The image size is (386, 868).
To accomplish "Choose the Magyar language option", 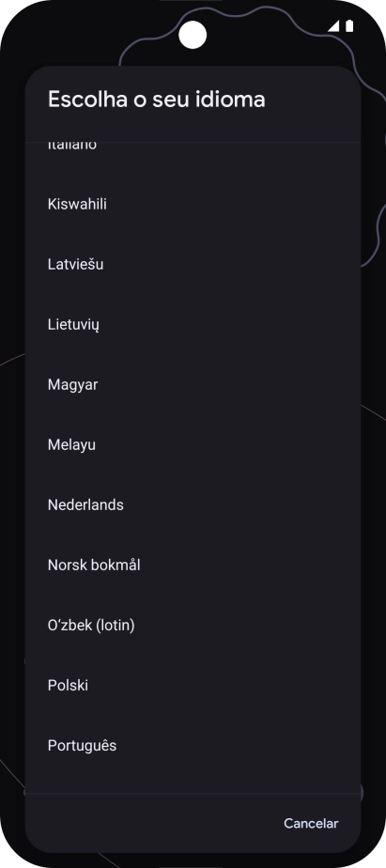I will (193, 385).
